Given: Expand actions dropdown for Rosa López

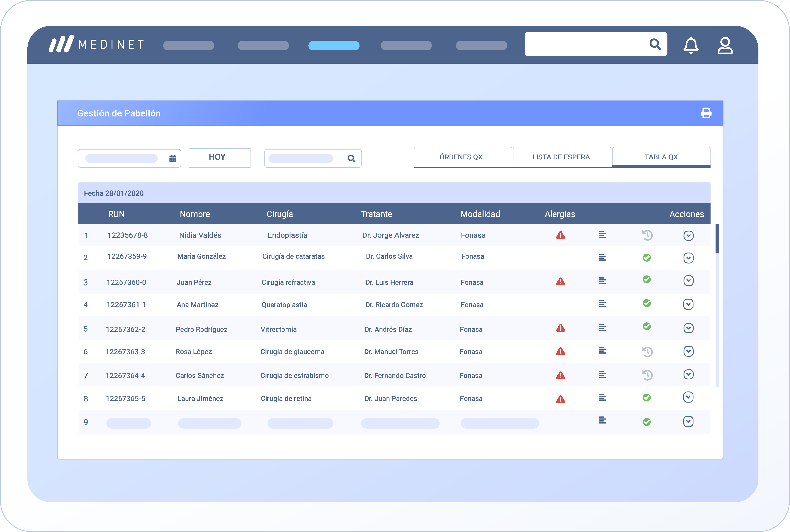Looking at the screenshot, I should (x=688, y=351).
